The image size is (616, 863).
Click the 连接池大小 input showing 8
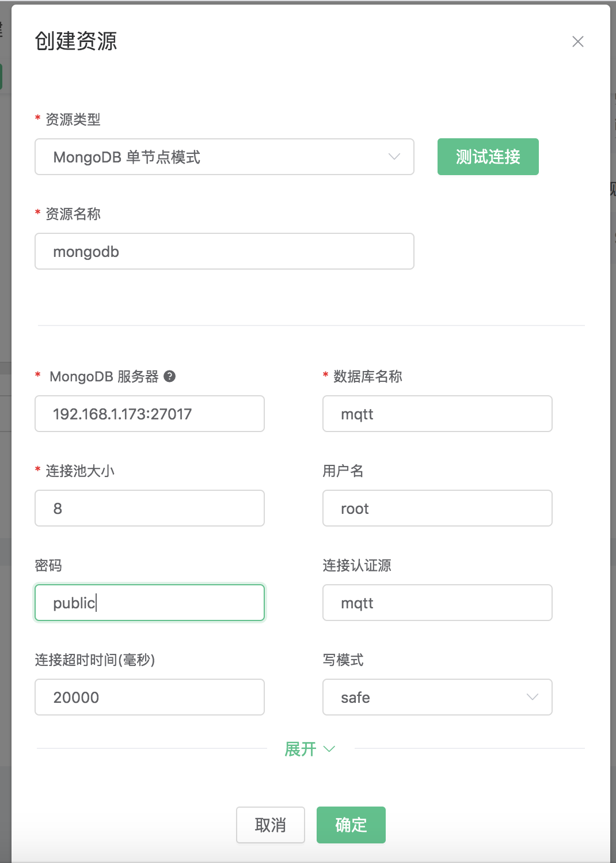pyautogui.click(x=150, y=508)
